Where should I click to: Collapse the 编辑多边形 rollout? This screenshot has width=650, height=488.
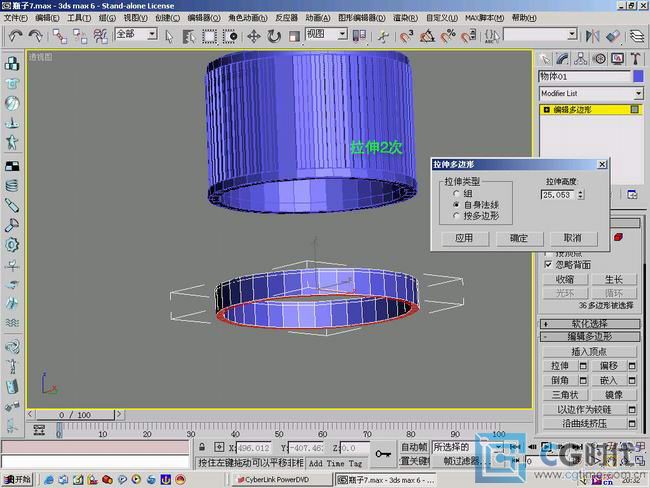[590, 337]
